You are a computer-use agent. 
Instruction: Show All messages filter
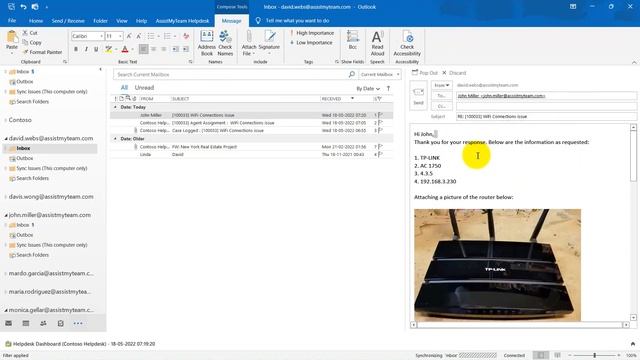pyautogui.click(x=124, y=88)
